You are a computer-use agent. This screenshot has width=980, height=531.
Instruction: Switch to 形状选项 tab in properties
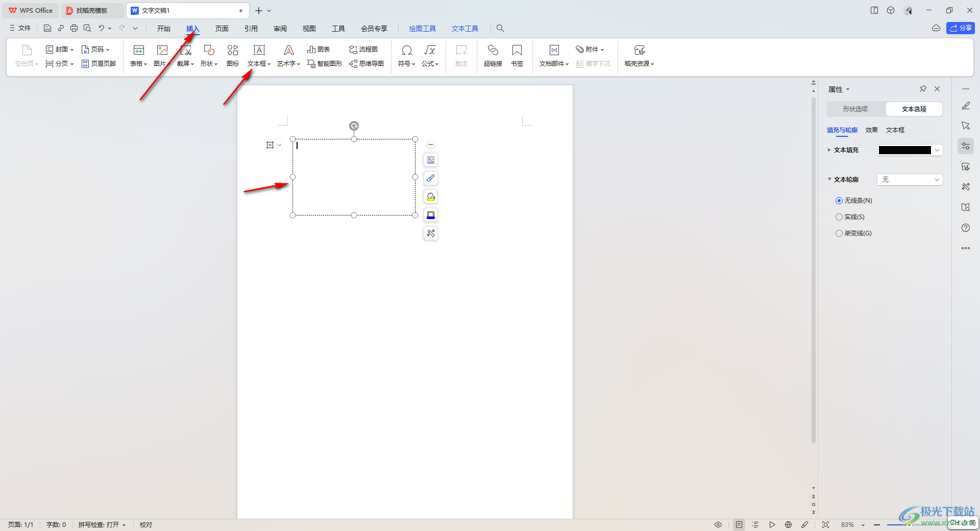(855, 109)
